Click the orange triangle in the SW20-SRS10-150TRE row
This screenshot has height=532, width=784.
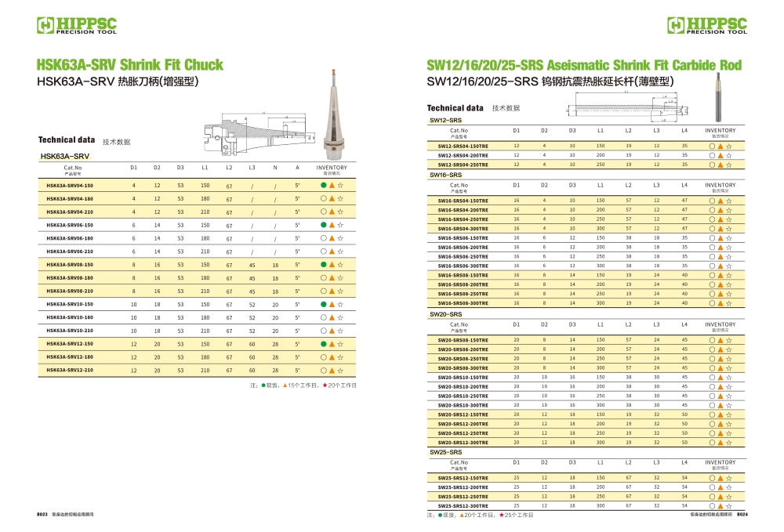pos(720,378)
